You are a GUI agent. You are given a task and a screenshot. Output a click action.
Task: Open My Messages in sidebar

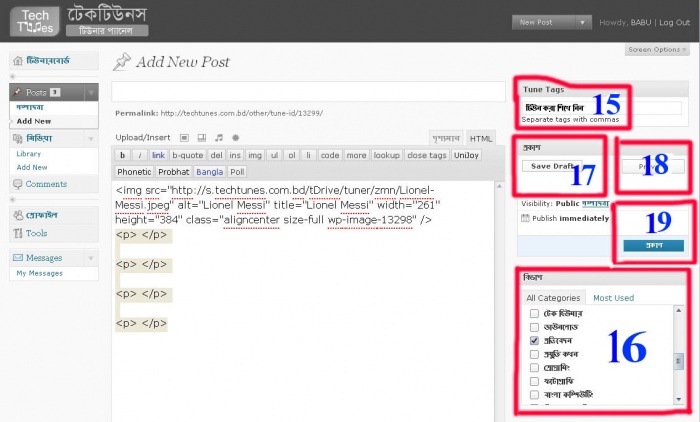(39, 273)
